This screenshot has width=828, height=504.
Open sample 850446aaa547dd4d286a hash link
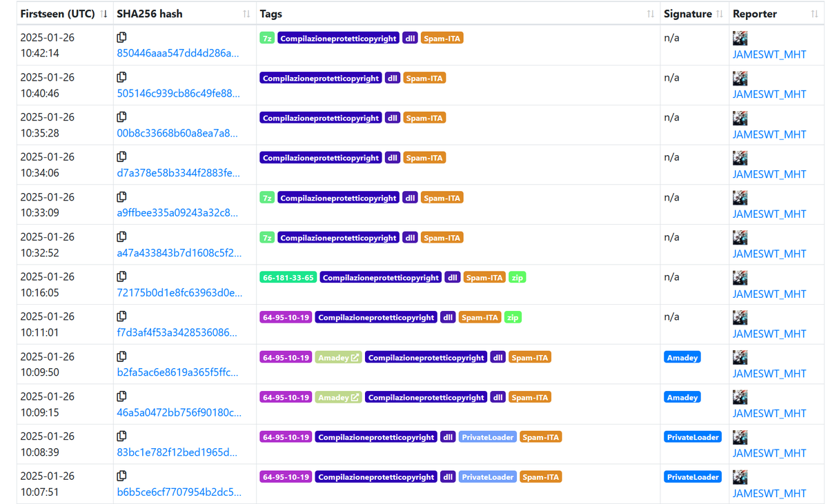[x=178, y=54]
